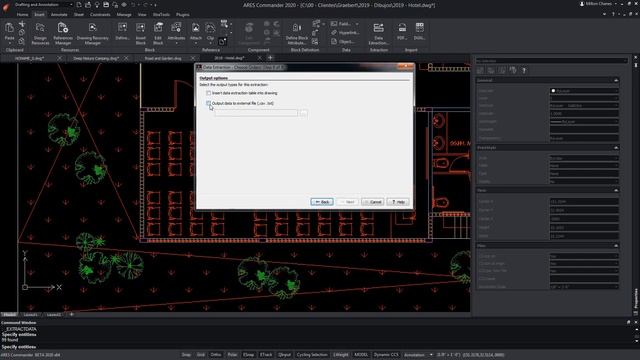Toggle Polar in the status bar
This screenshot has width=640, height=360.
point(232,355)
